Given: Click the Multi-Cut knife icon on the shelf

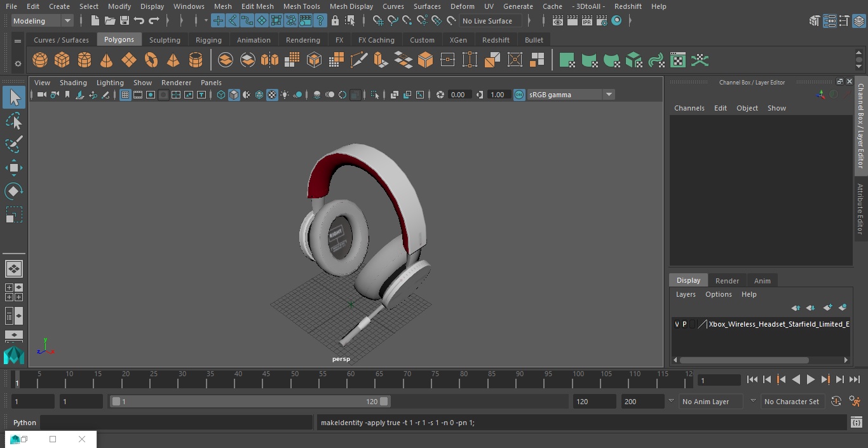Looking at the screenshot, I should (x=359, y=60).
